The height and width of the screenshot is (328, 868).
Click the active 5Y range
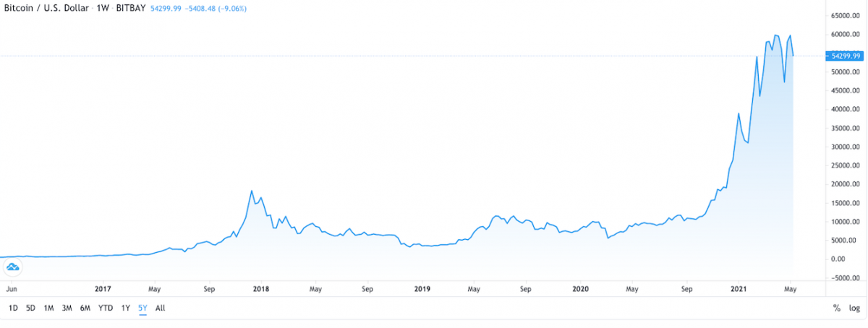(x=143, y=308)
